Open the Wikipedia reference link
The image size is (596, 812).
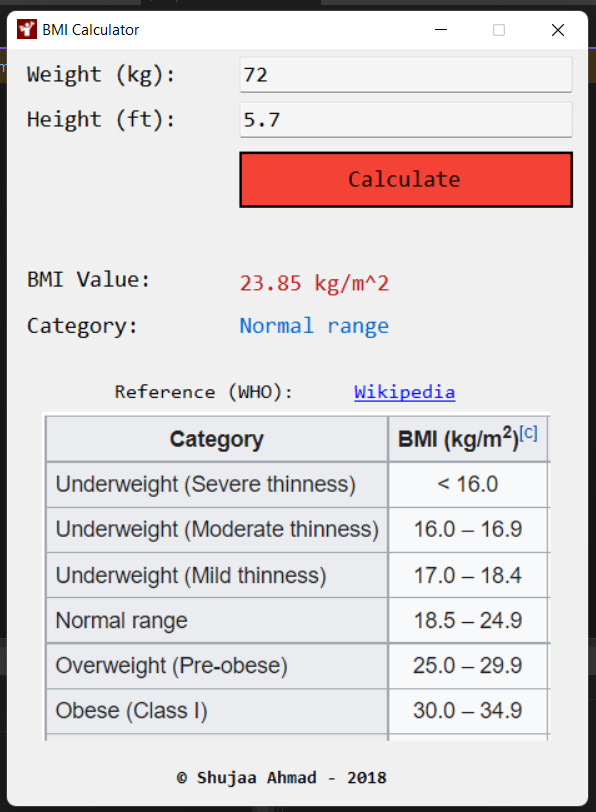[404, 392]
